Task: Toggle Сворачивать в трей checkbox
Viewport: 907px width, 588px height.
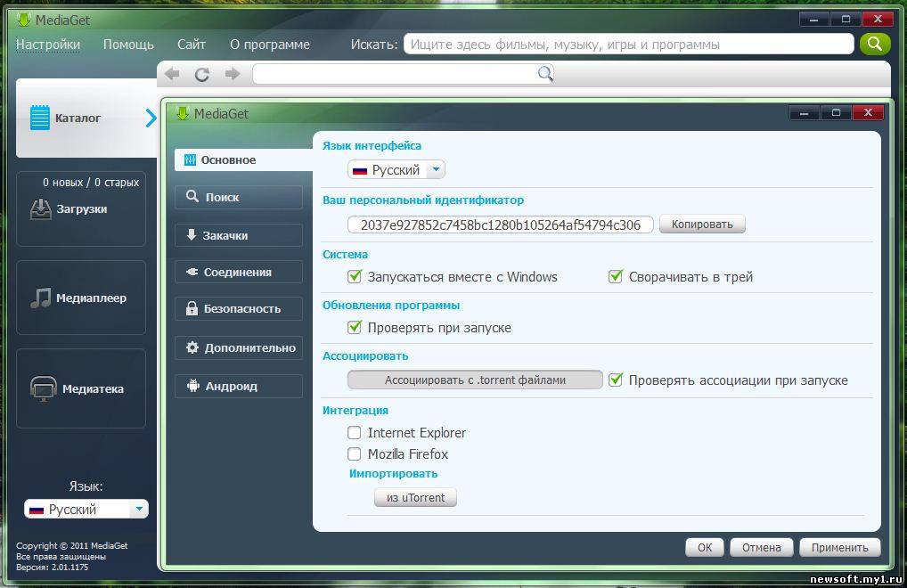Action: coord(616,276)
